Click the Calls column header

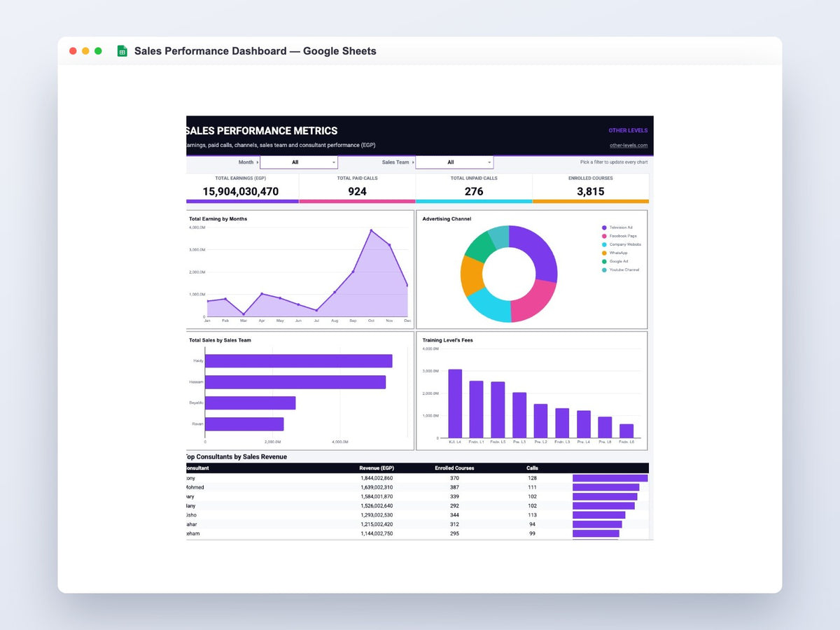532,468
